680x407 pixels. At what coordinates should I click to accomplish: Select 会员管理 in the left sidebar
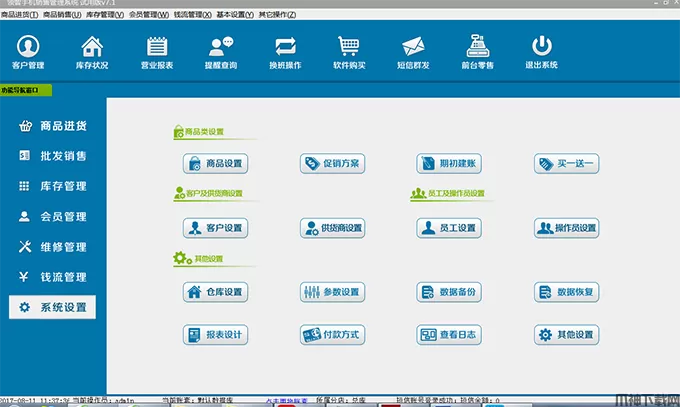[x=52, y=217]
